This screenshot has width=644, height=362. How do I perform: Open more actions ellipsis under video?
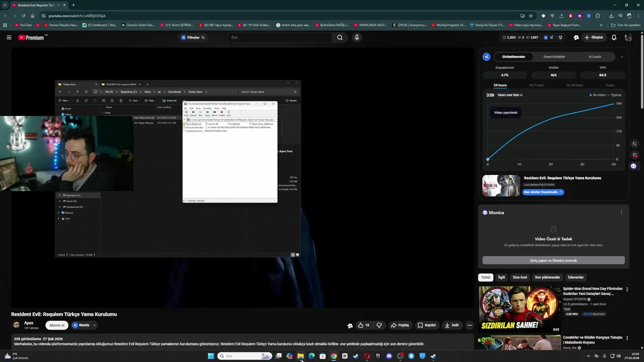469,325
